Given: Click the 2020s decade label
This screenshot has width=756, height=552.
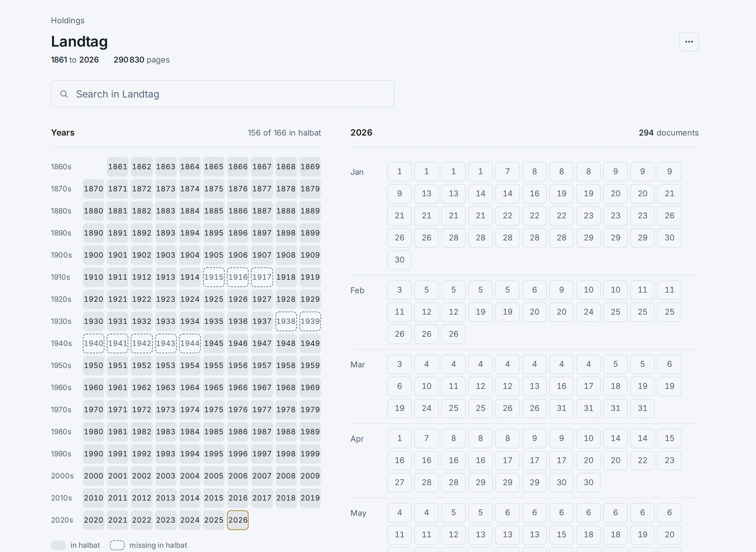Looking at the screenshot, I should [x=62, y=520].
